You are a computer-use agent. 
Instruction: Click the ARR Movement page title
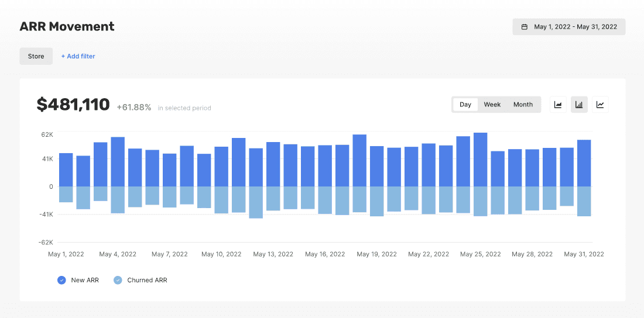pyautogui.click(x=67, y=26)
